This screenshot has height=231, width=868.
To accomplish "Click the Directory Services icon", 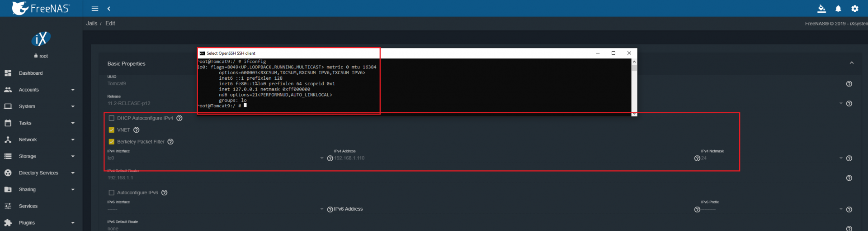I will pyautogui.click(x=8, y=173).
